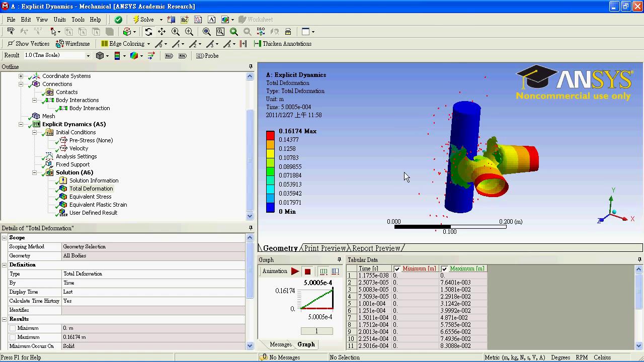
Task: Select User Defined Result in outline
Action: [x=93, y=213]
